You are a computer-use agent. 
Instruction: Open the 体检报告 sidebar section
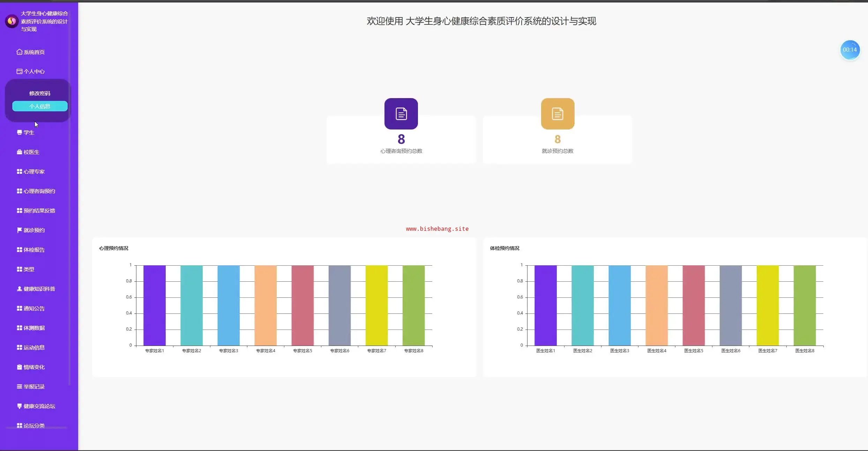[x=34, y=250]
